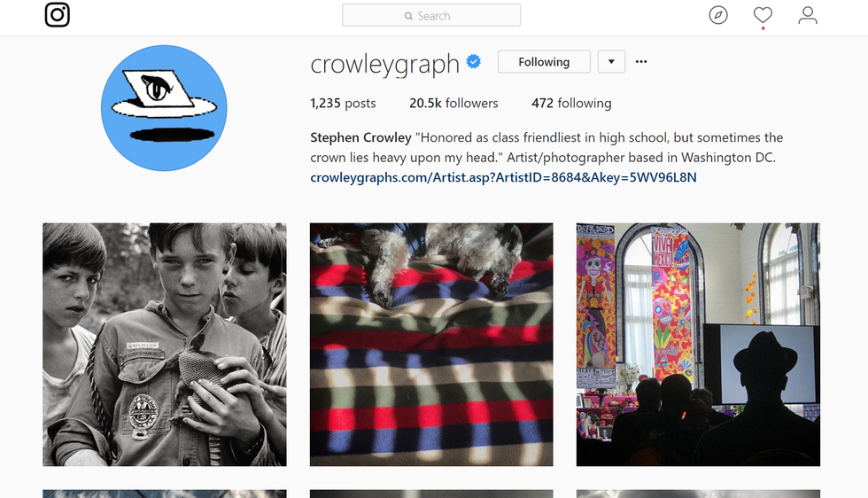Click the magnifier icon in search

point(408,16)
